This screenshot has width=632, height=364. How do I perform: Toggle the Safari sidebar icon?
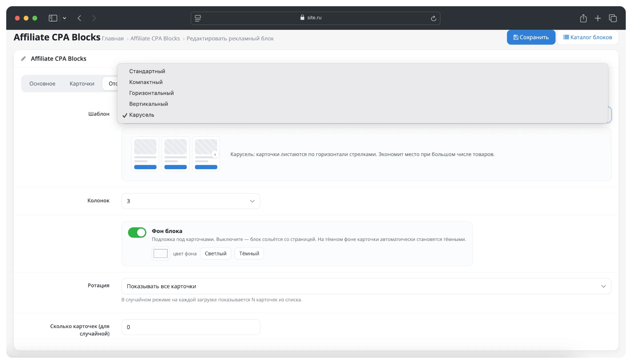[53, 18]
